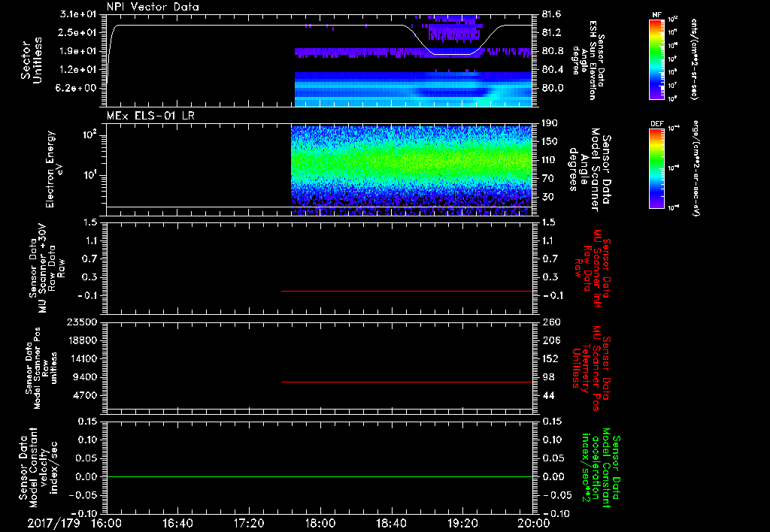Click the 20:00 time tick label
Screen dimensions: 770x532
(x=534, y=523)
